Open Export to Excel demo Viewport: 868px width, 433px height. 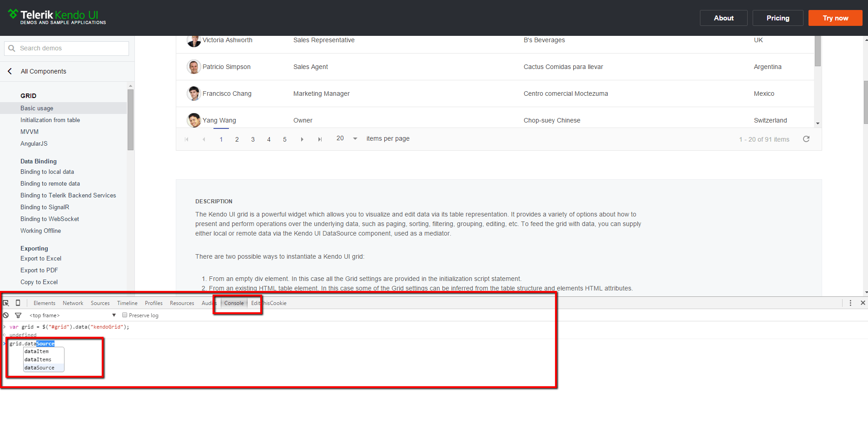click(41, 258)
